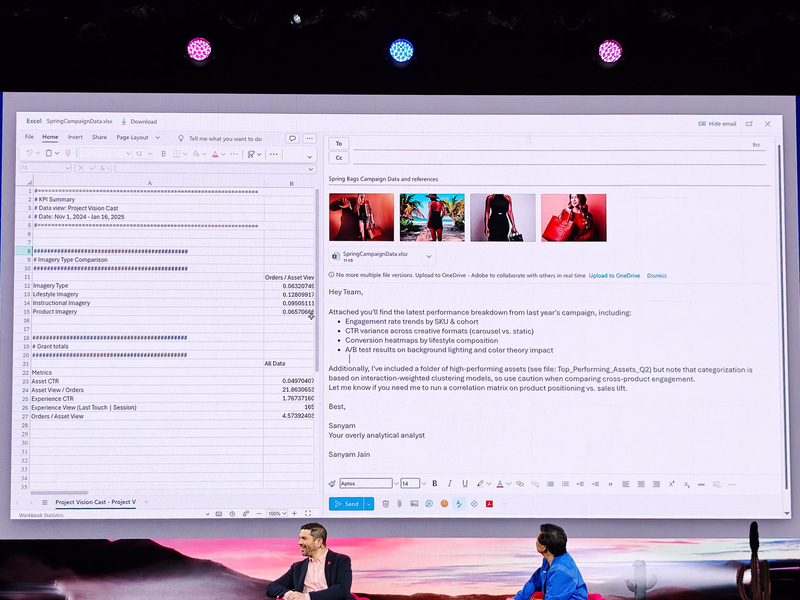Open the Insert ribbon tab

(75, 137)
